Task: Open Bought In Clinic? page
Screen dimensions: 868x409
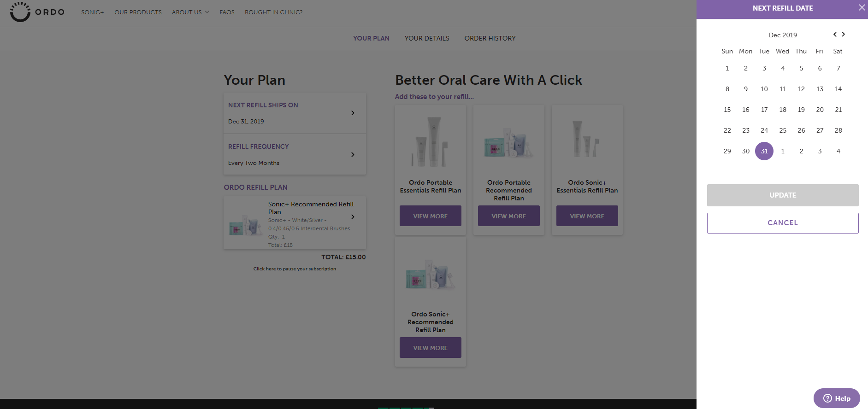Action: click(273, 12)
